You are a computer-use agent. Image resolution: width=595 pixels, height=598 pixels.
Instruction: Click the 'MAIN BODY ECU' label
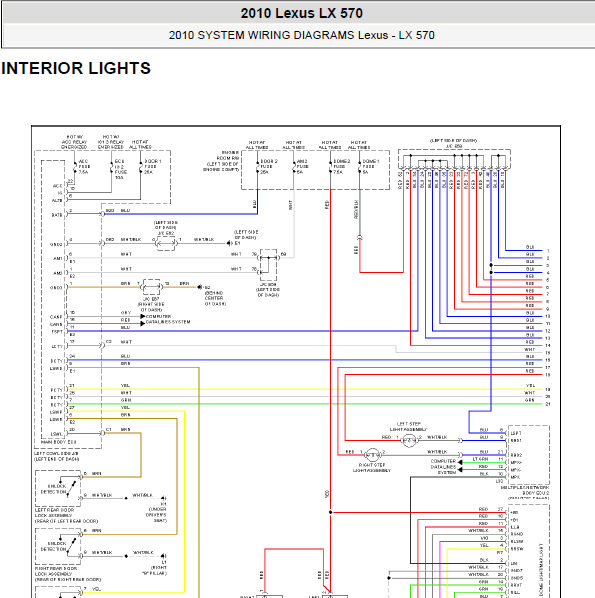(x=59, y=442)
